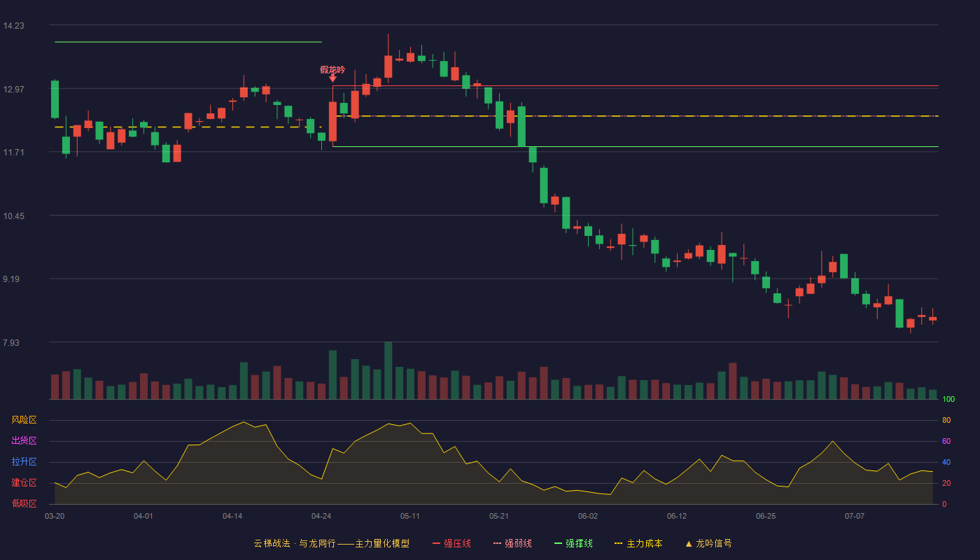The image size is (980, 560).
Task: Click the 14.23 price axis label
Action: [13, 26]
